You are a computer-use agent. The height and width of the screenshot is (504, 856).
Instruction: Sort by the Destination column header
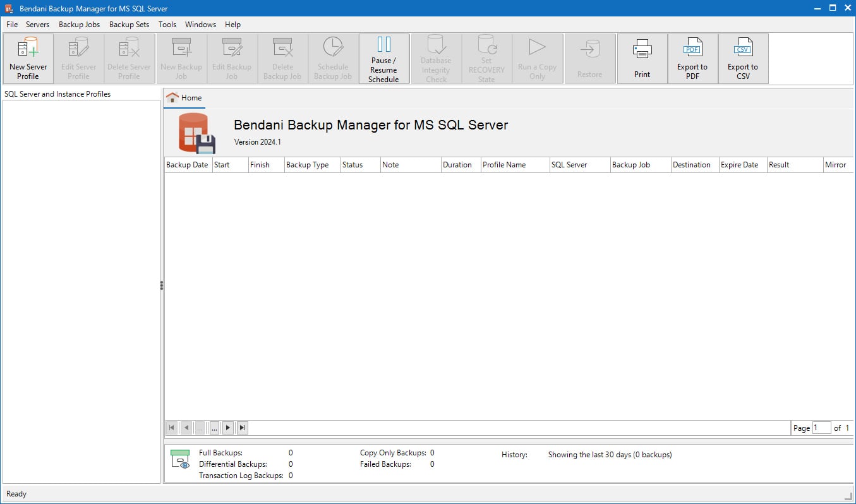coord(694,165)
